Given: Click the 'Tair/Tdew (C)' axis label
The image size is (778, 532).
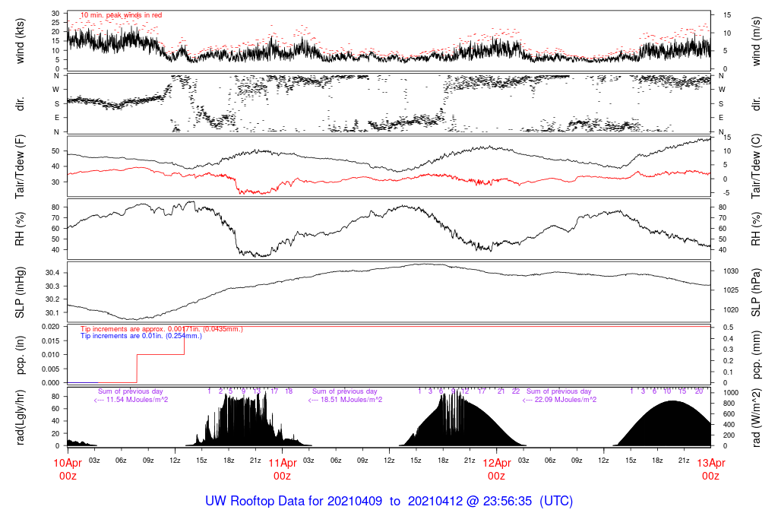Looking at the screenshot, I should pyautogui.click(x=756, y=166).
